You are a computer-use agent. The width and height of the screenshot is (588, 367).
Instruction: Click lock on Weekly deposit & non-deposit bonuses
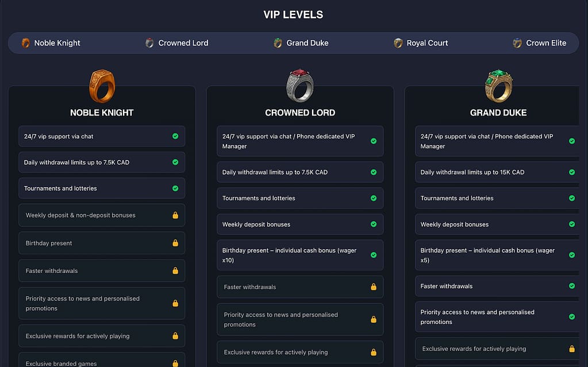(175, 215)
